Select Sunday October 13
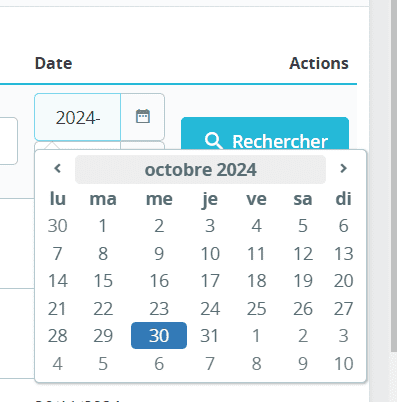The height and width of the screenshot is (402, 397). 344,254
